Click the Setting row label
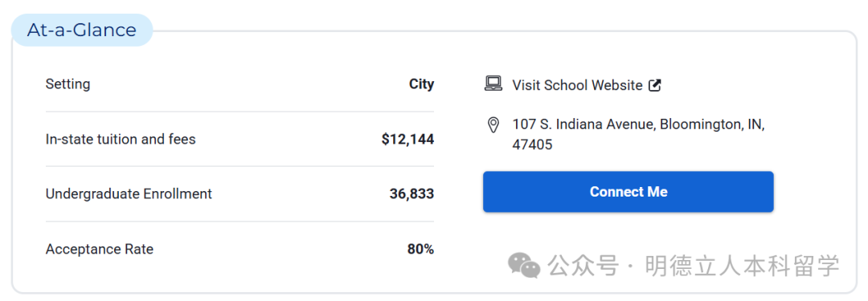This screenshot has height=301, width=868. point(68,84)
